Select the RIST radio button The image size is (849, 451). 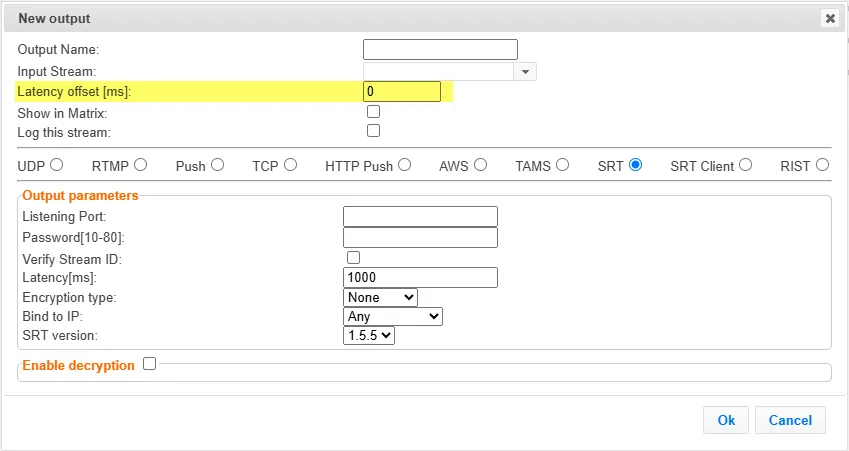822,165
